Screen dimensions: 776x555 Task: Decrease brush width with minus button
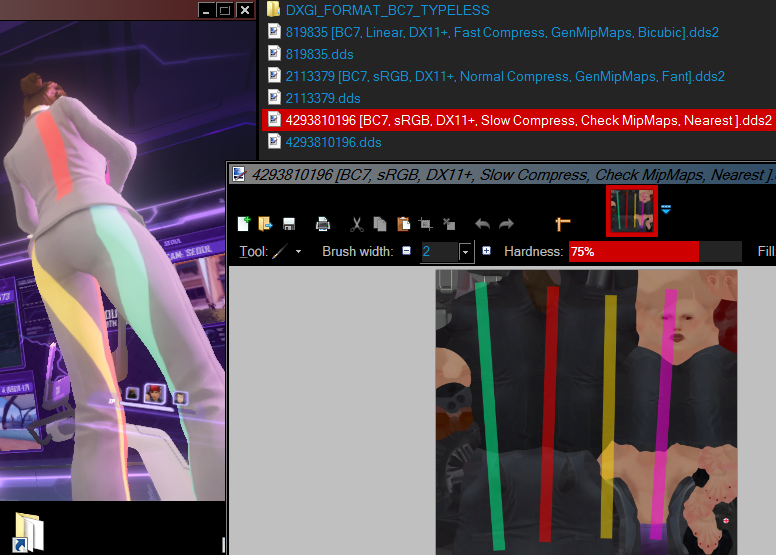(407, 251)
